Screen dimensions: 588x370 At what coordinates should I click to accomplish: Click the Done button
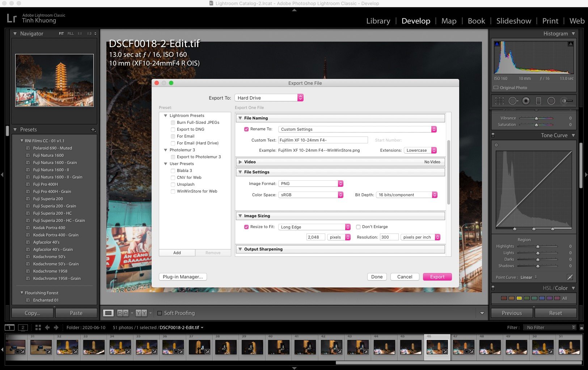pos(377,277)
